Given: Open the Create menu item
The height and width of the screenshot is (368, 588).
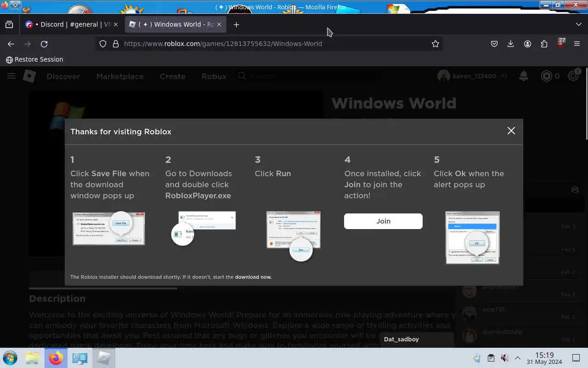Looking at the screenshot, I should pyautogui.click(x=172, y=76).
